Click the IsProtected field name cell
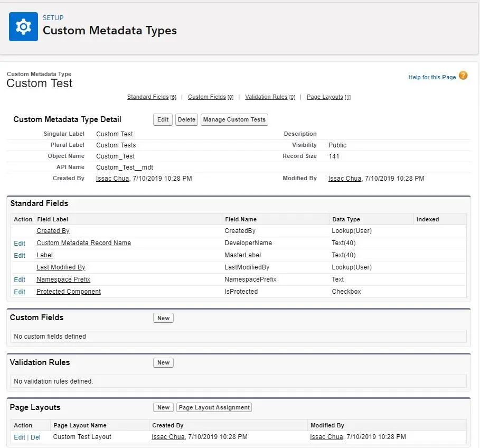This screenshot has width=480, height=448. (x=241, y=292)
